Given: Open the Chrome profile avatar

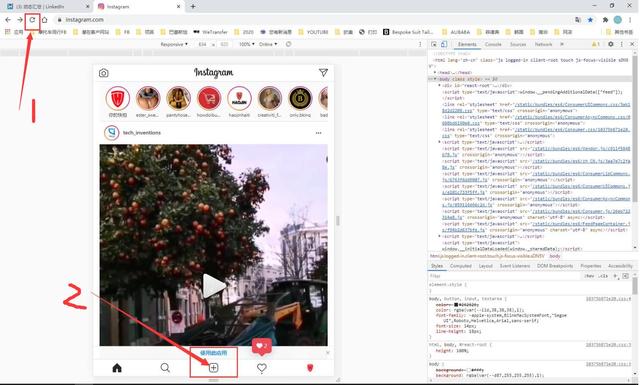Looking at the screenshot, I should [x=618, y=20].
